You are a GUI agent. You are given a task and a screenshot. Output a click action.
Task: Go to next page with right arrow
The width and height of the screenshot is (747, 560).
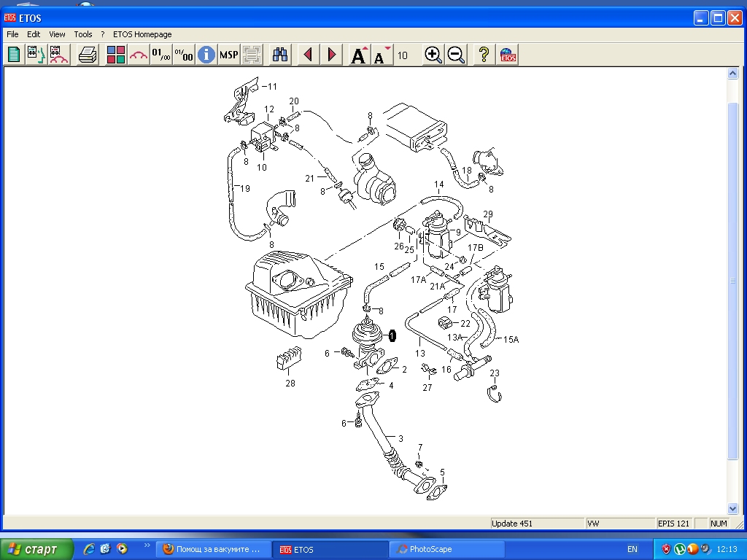pos(332,55)
